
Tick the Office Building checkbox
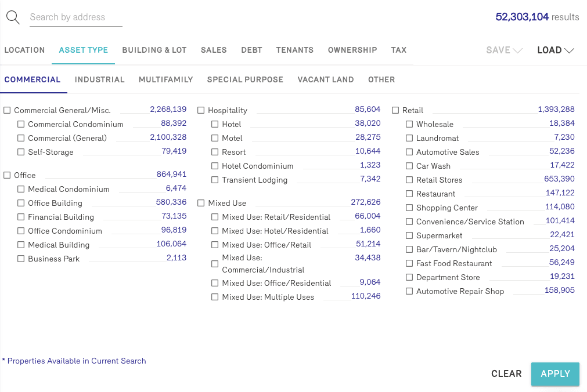click(21, 204)
